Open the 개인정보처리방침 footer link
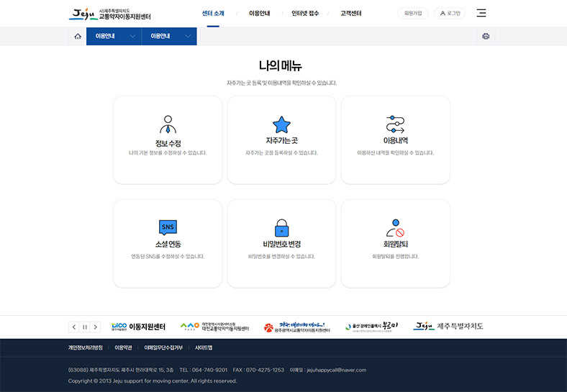Screen dimensions: 567x392 coord(85,347)
